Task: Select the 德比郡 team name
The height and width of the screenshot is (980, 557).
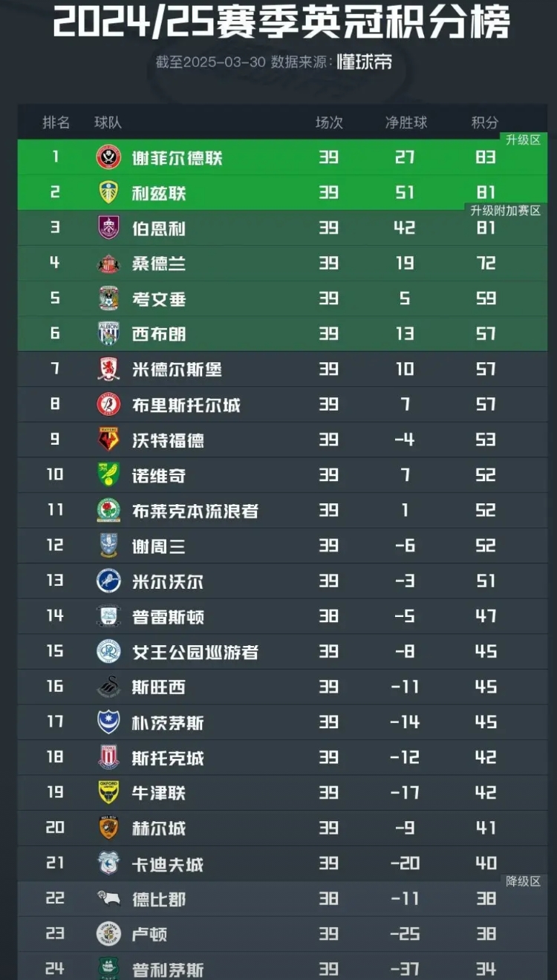Action: [159, 899]
